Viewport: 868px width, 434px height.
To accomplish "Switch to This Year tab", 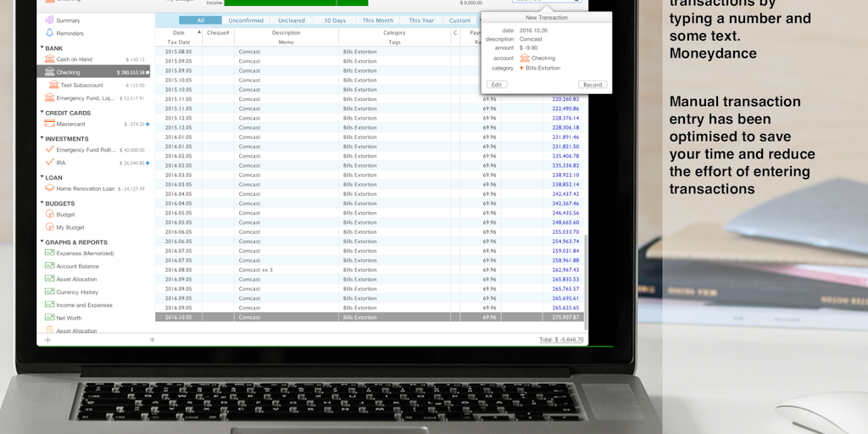I will (421, 20).
